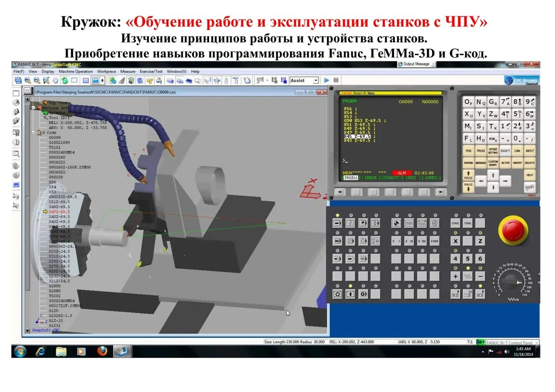Select the Pan hand tool on the toolbar

pyautogui.click(x=55, y=80)
